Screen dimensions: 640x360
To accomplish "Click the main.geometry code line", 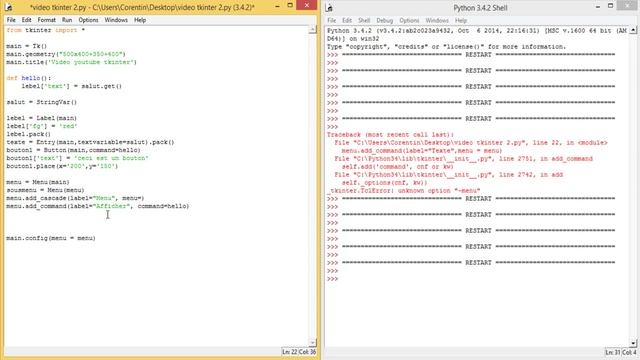I will pyautogui.click(x=66, y=54).
